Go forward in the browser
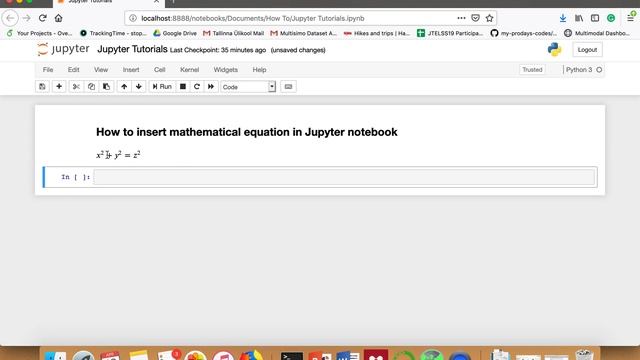The height and width of the screenshot is (360, 640). click(x=27, y=18)
